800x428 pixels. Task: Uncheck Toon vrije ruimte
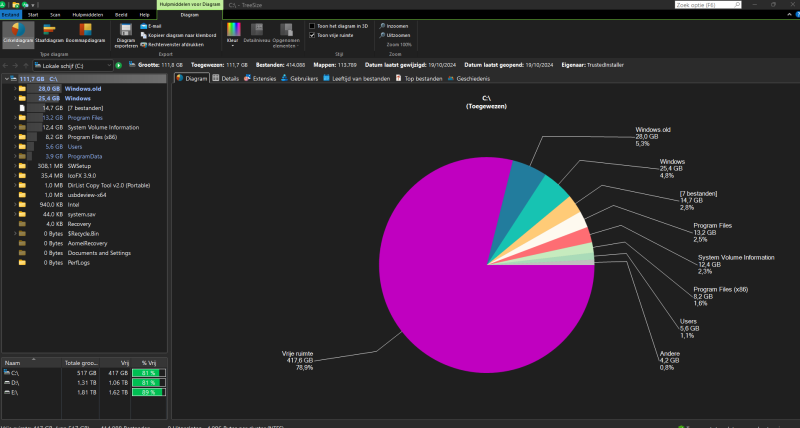pyautogui.click(x=310, y=35)
